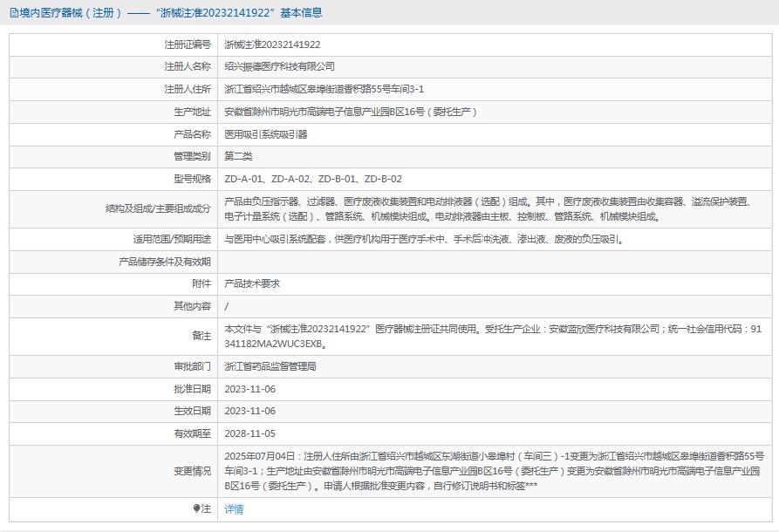
Task: Click model specification text ZD-A-01、ZD-A-02
Action: (268, 179)
